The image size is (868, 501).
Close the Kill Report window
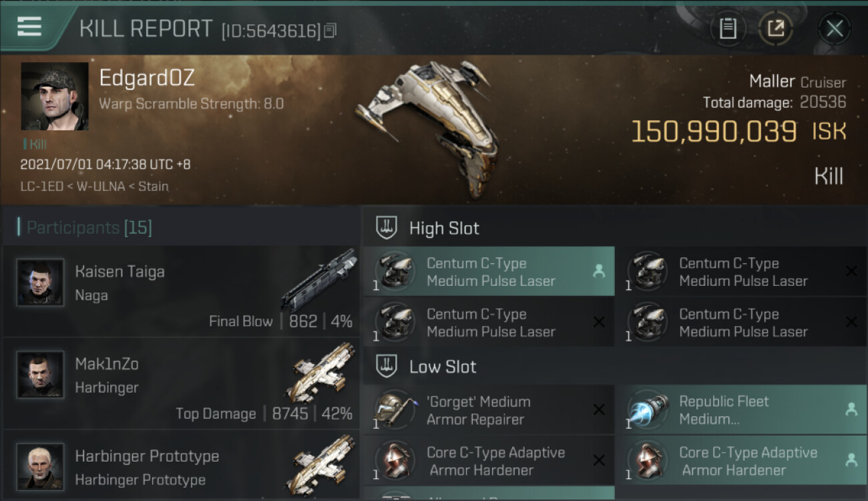[835, 29]
